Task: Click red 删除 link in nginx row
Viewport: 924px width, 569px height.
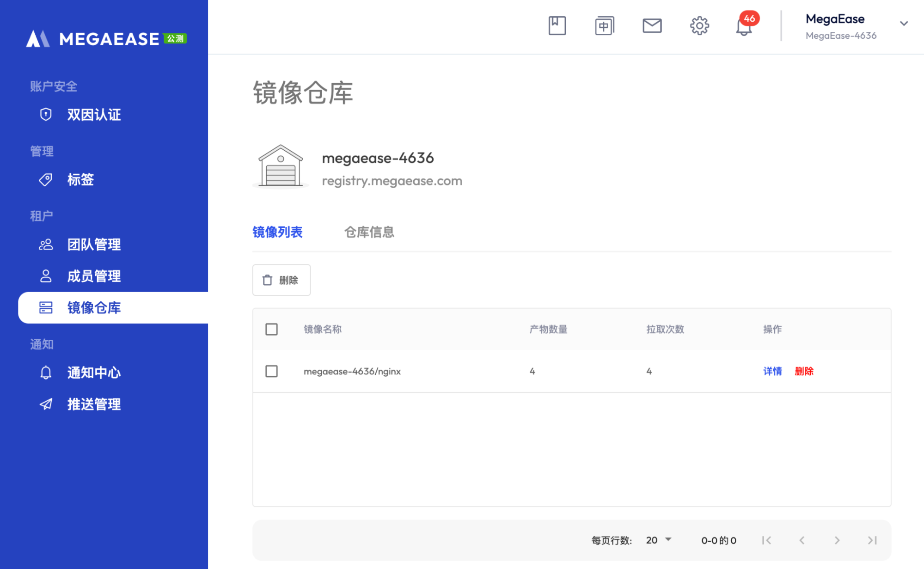Action: click(804, 371)
